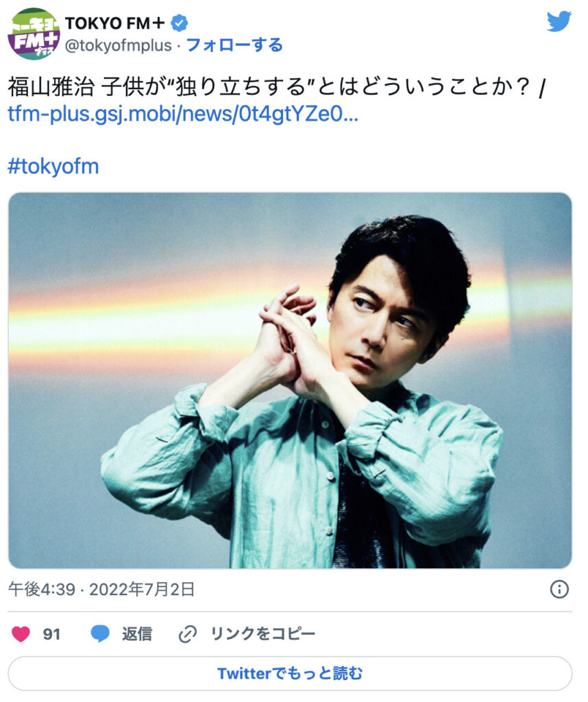This screenshot has height=702, width=588.
Task: Open the embedded tweet photo
Action: (290, 380)
